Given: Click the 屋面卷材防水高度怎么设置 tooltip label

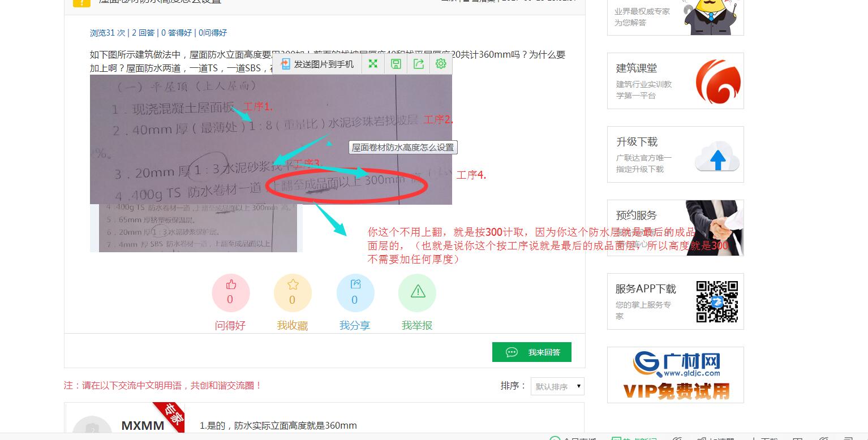Looking at the screenshot, I should click(x=403, y=148).
